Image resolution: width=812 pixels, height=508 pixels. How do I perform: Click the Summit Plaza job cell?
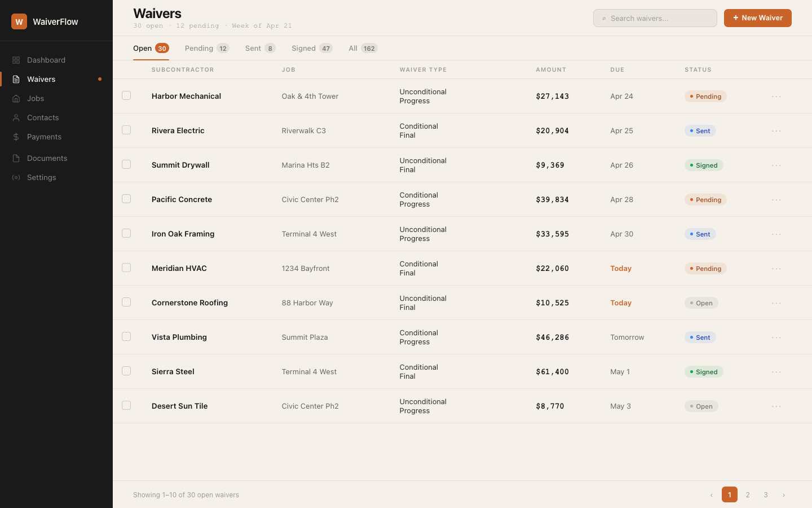[x=305, y=338]
